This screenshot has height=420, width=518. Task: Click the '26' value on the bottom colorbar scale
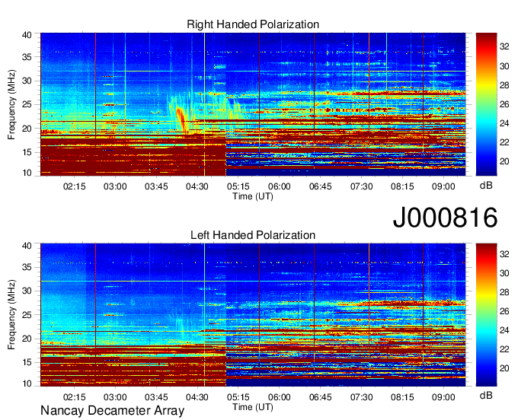coord(504,311)
